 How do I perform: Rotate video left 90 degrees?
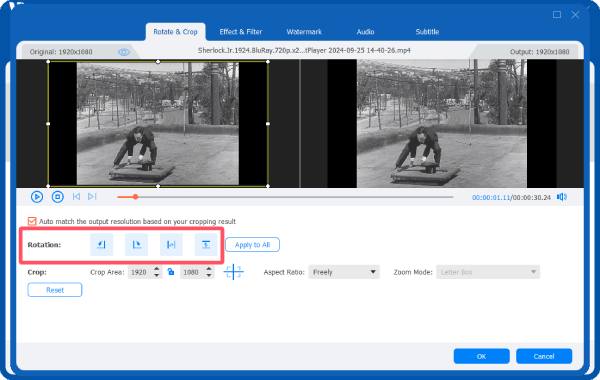click(x=101, y=245)
